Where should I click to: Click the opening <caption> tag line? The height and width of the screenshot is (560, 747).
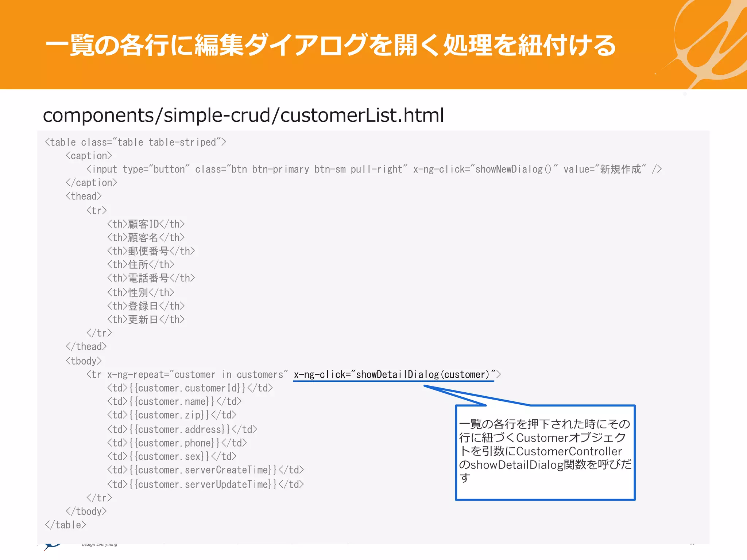pos(89,156)
